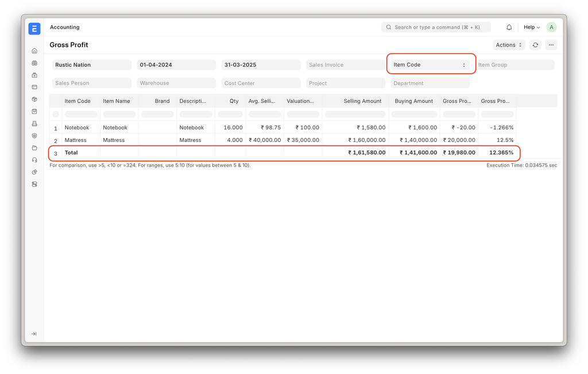The image size is (588, 374).
Task: Open the Help menu
Action: point(532,27)
